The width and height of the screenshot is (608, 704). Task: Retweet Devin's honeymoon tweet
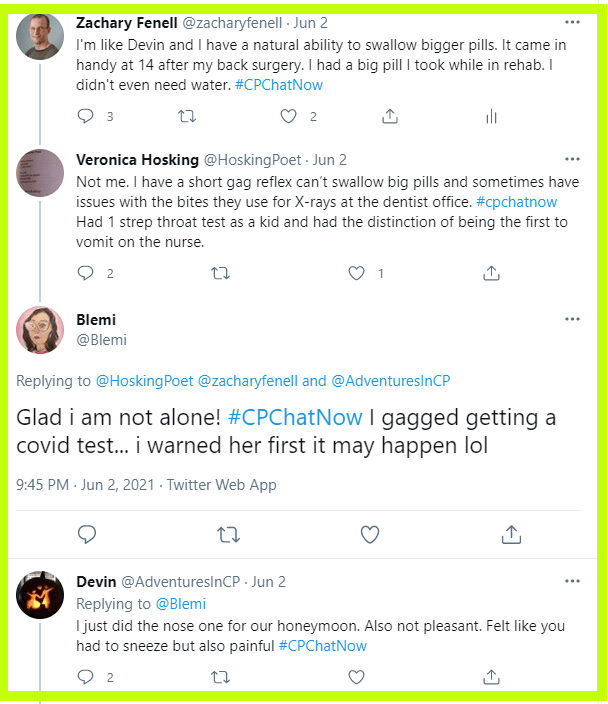click(221, 677)
